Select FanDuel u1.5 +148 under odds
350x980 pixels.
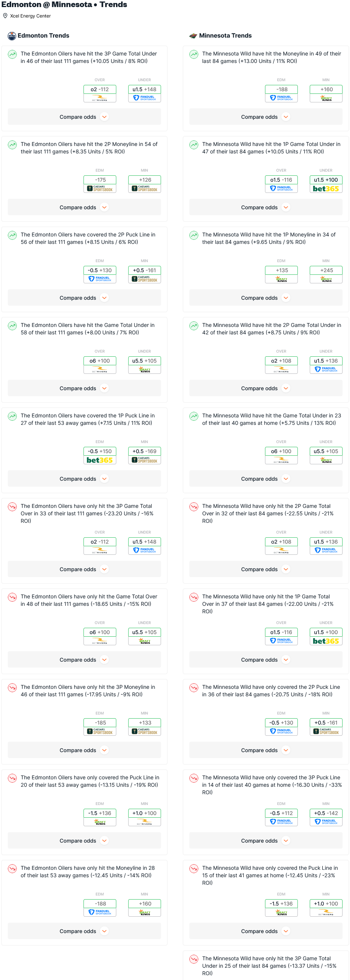click(x=144, y=93)
